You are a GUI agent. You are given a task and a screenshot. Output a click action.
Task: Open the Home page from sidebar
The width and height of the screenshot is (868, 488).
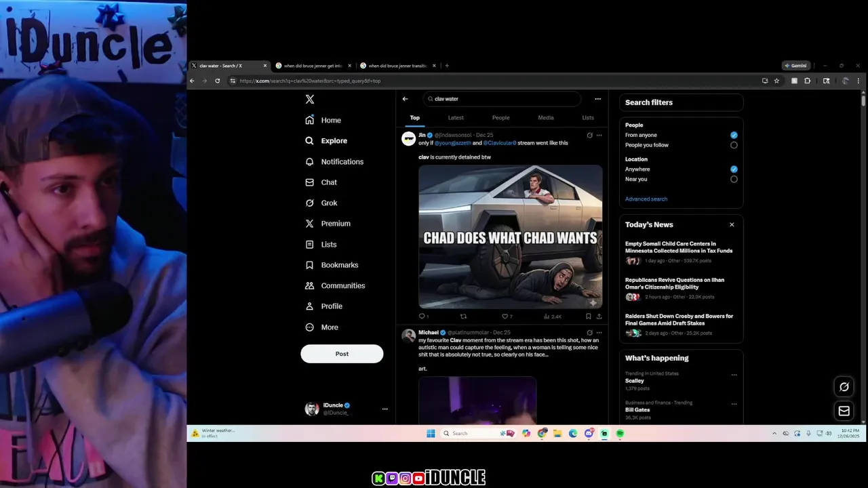click(323, 120)
